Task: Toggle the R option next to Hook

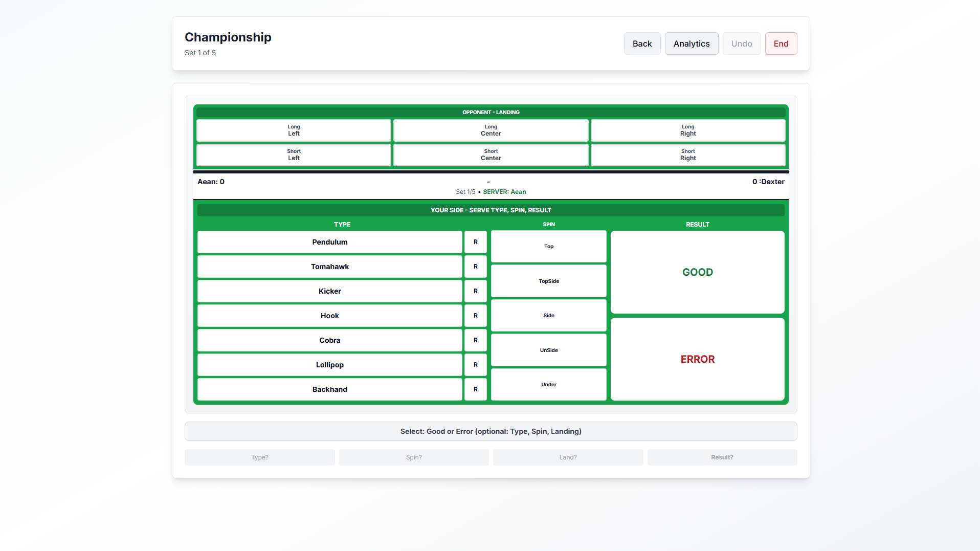Action: click(x=475, y=316)
